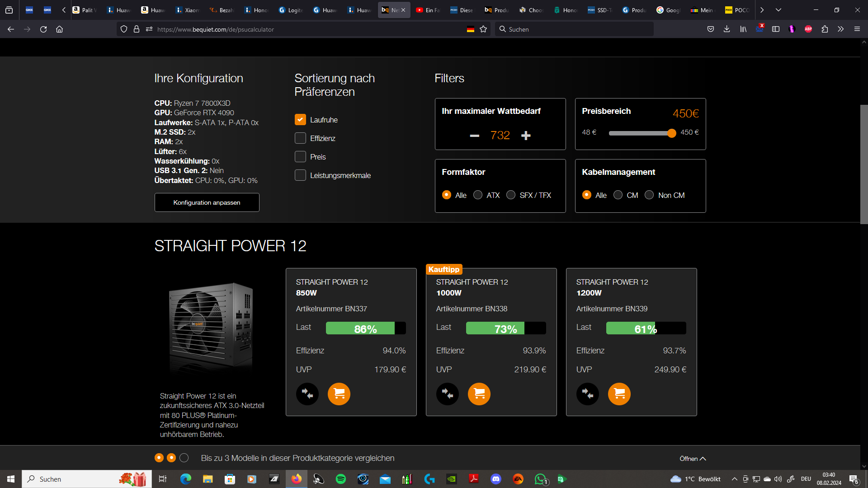Click compare icon on 1000W model
This screenshot has height=488, width=868.
[447, 394]
